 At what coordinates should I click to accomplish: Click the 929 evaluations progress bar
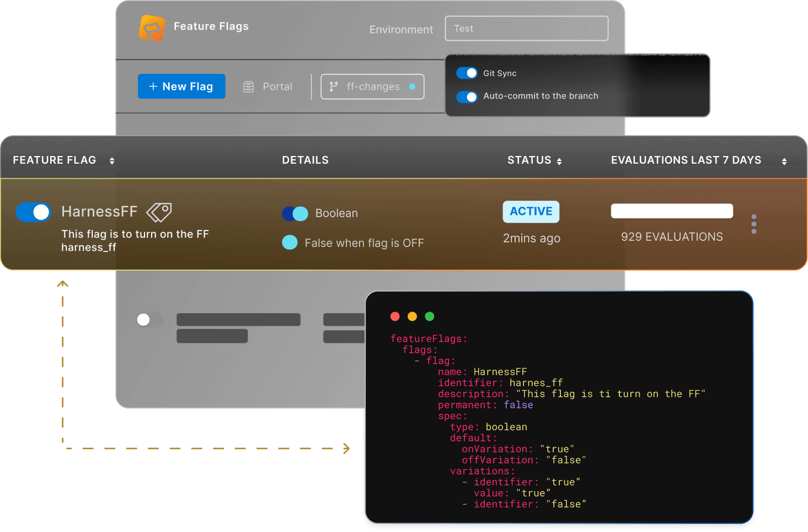point(672,211)
